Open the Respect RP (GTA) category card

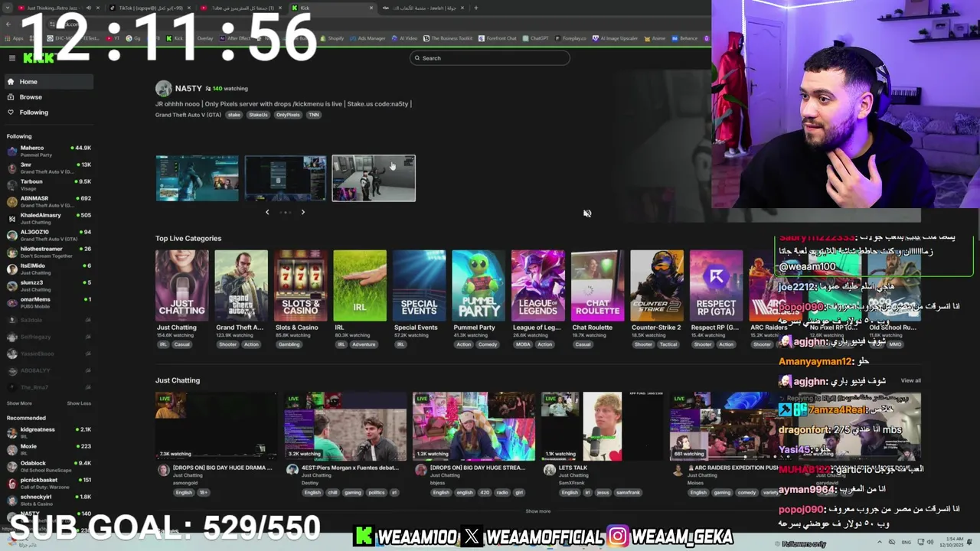tap(716, 285)
